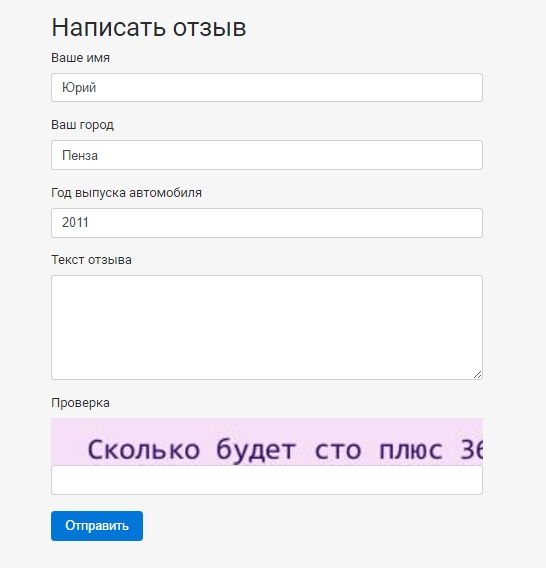Focus the city field containing Пенза

(x=267, y=155)
